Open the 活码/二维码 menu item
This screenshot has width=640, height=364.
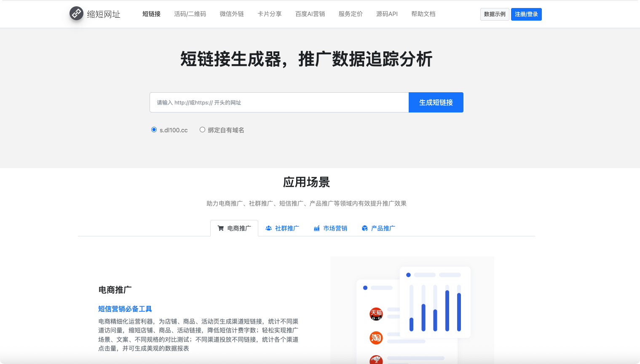(x=190, y=14)
